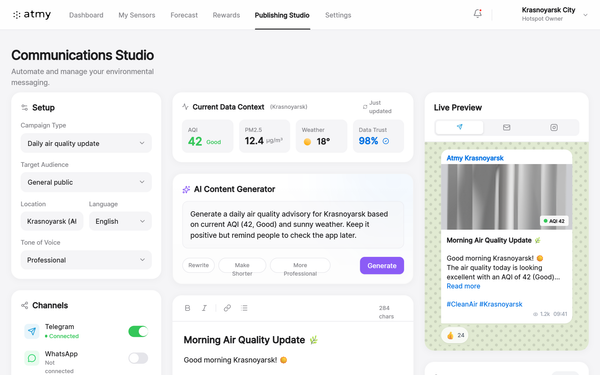Switch Live Preview to Telegram tab

click(459, 127)
